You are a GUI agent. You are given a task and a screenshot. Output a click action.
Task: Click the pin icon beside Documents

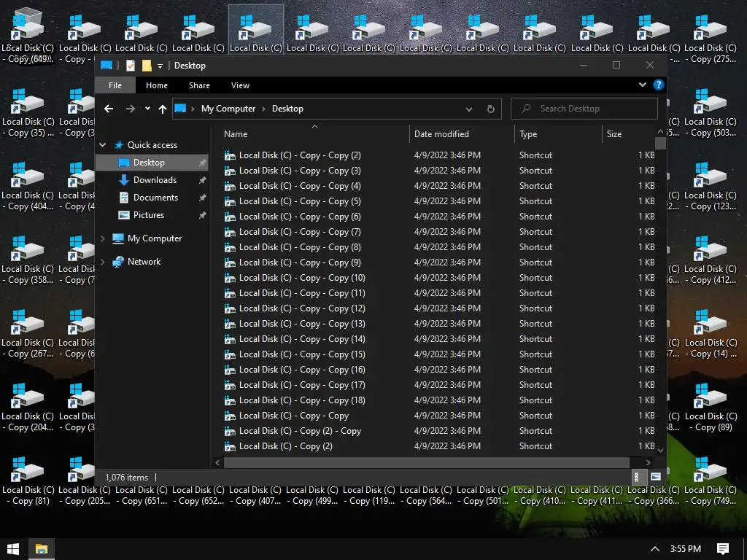[x=203, y=198]
